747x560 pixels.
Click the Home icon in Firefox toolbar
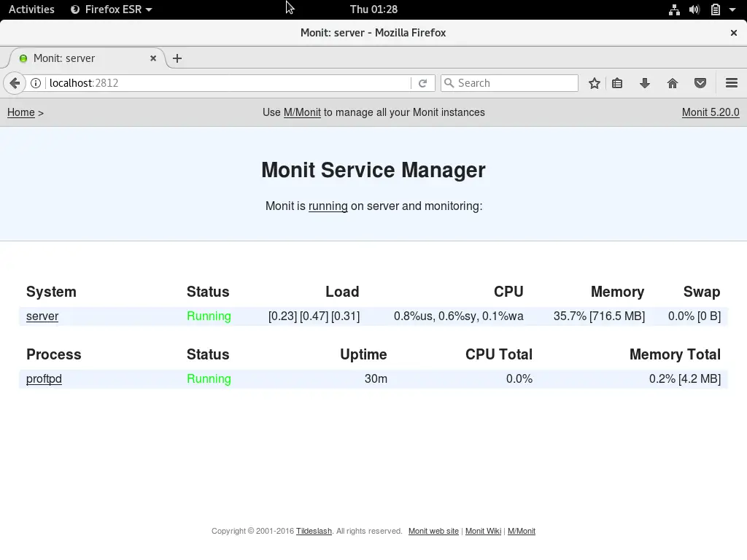pyautogui.click(x=673, y=82)
